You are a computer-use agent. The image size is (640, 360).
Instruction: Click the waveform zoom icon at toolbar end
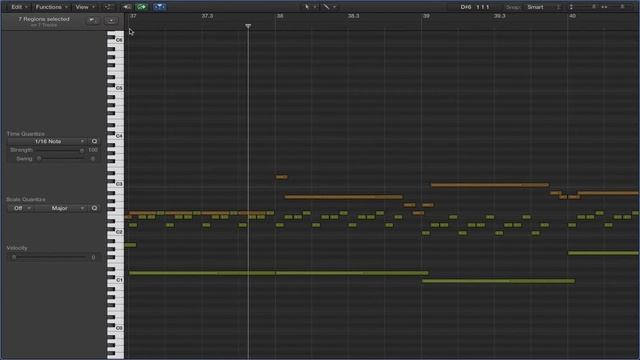point(622,7)
